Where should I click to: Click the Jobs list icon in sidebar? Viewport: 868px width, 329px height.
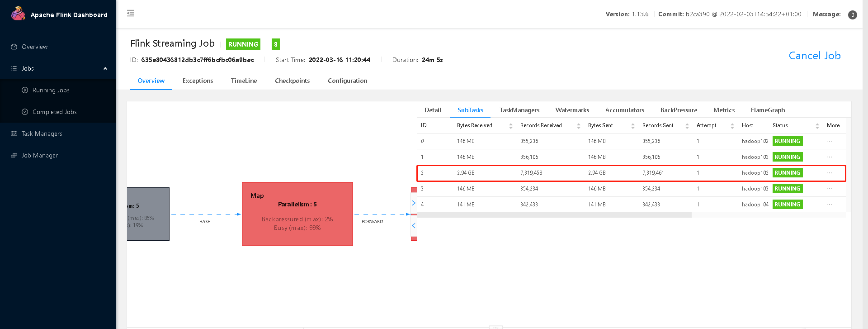14,68
